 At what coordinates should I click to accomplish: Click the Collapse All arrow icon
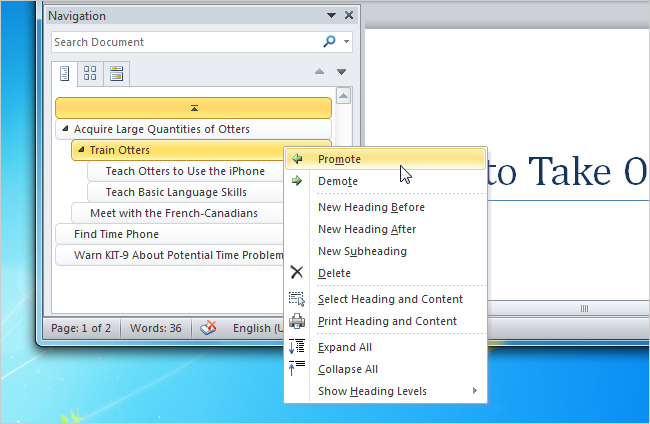click(x=297, y=368)
